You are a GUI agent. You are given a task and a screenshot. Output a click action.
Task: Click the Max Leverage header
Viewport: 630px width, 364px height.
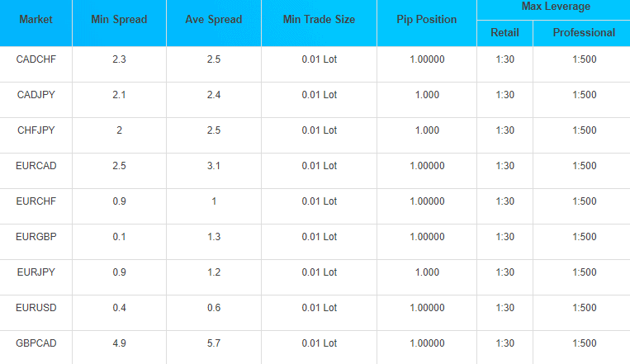556,7
